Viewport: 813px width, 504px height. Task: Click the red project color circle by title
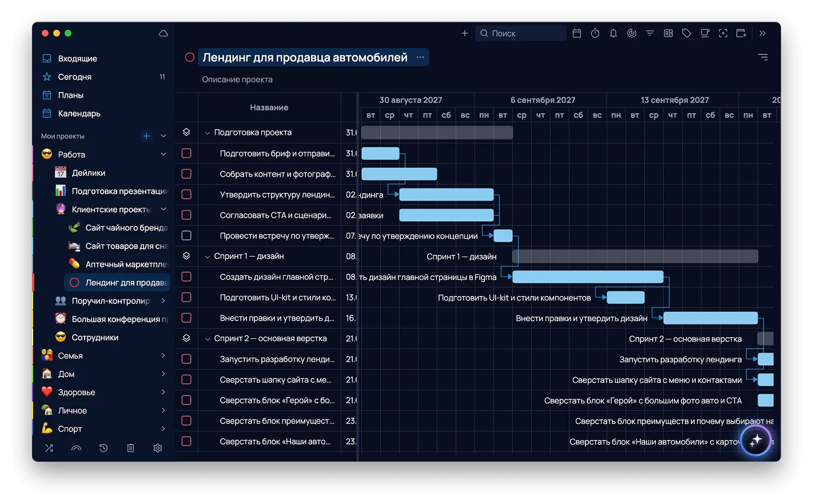tap(190, 57)
